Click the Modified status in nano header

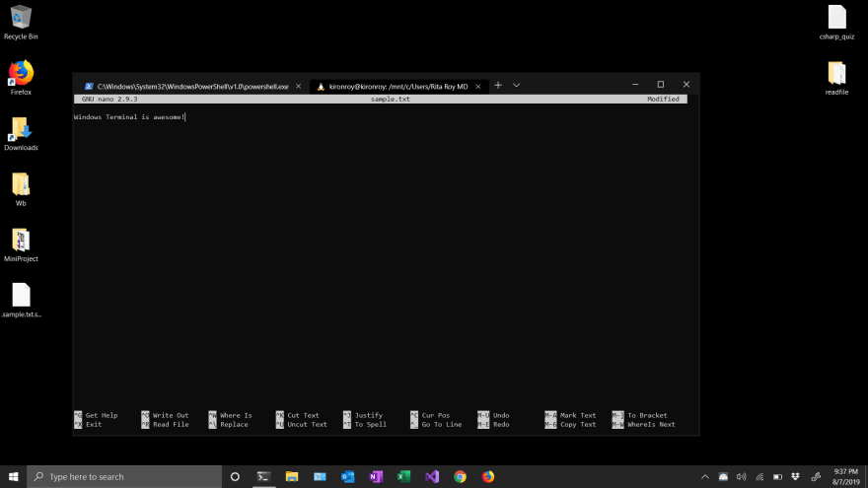coord(663,99)
